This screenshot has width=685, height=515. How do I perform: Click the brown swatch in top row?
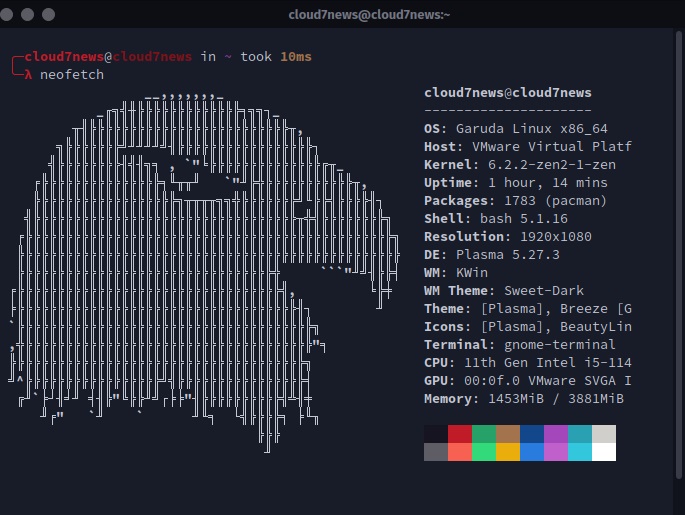click(508, 434)
